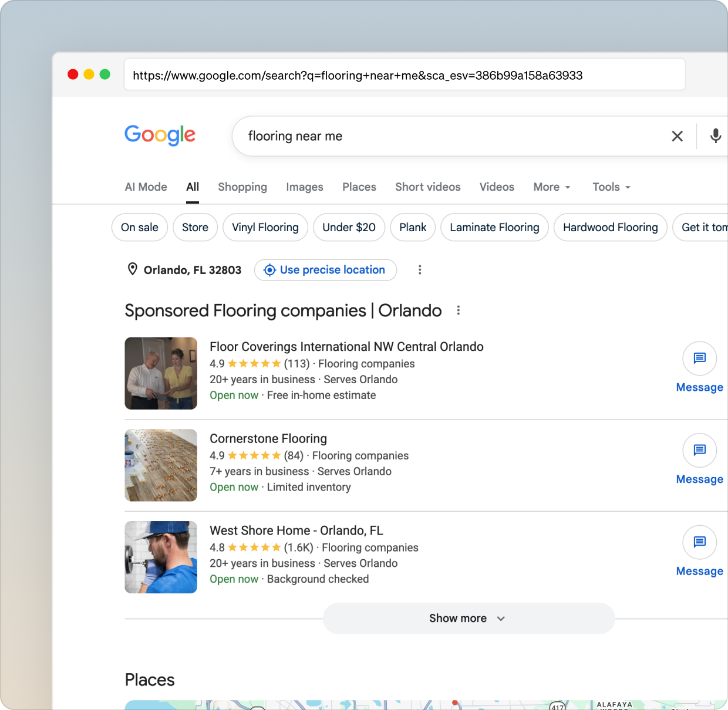Clear the search query with X icon
This screenshot has height=710, width=728.
(x=677, y=136)
